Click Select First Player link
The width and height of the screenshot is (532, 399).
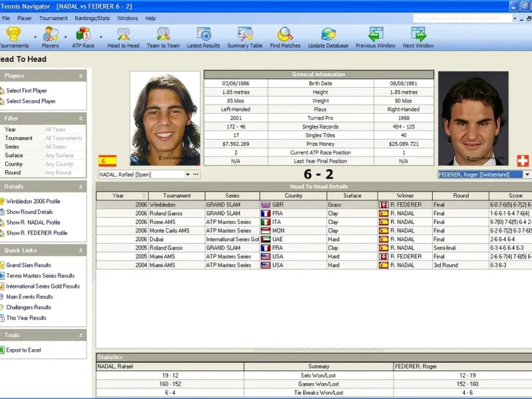point(27,90)
